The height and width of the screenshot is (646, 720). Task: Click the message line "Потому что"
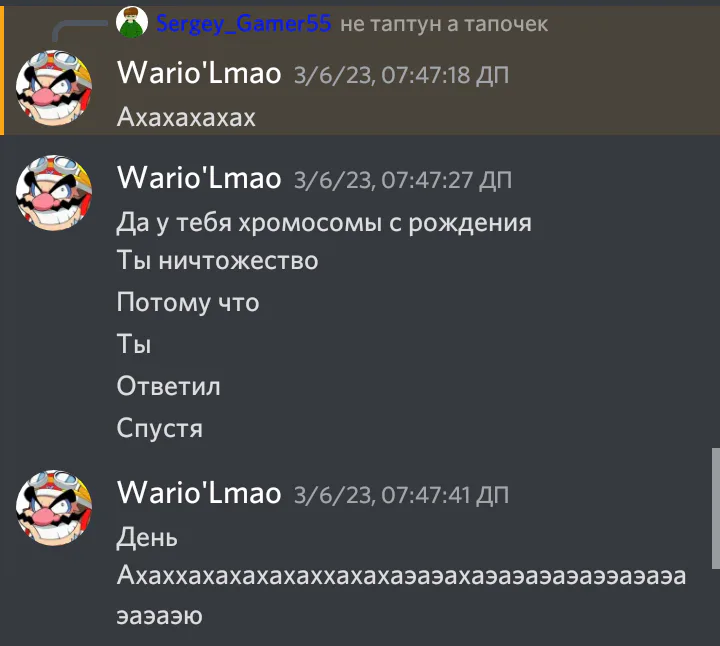pyautogui.click(x=188, y=303)
